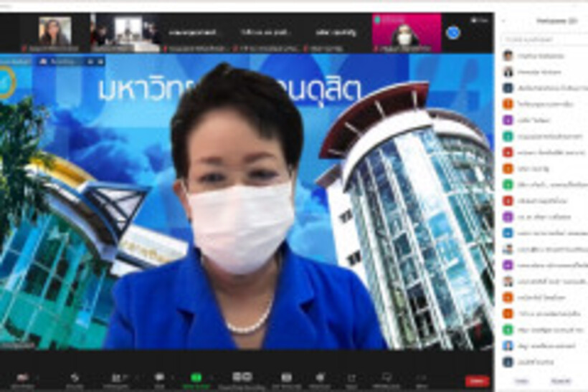Open the View layout menu at top right

tap(479, 19)
